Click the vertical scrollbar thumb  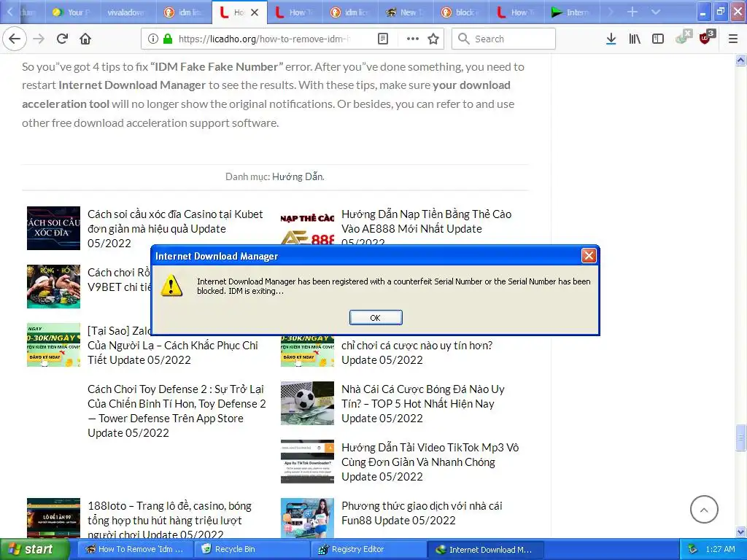coord(740,437)
